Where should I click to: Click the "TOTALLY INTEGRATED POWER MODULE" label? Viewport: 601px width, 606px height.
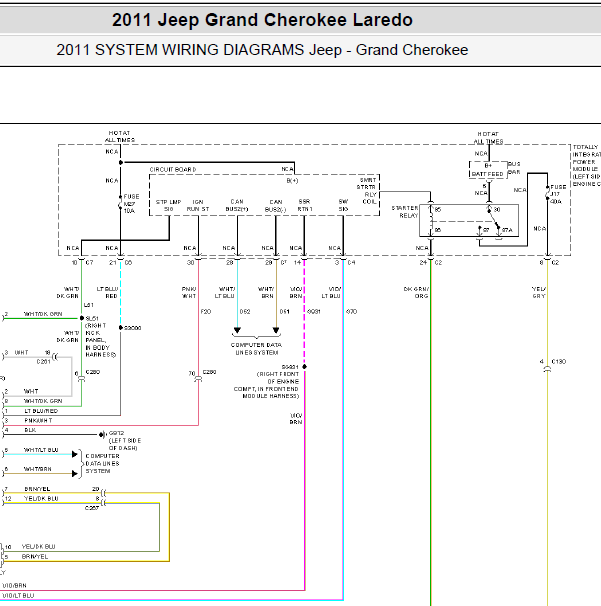586,165
